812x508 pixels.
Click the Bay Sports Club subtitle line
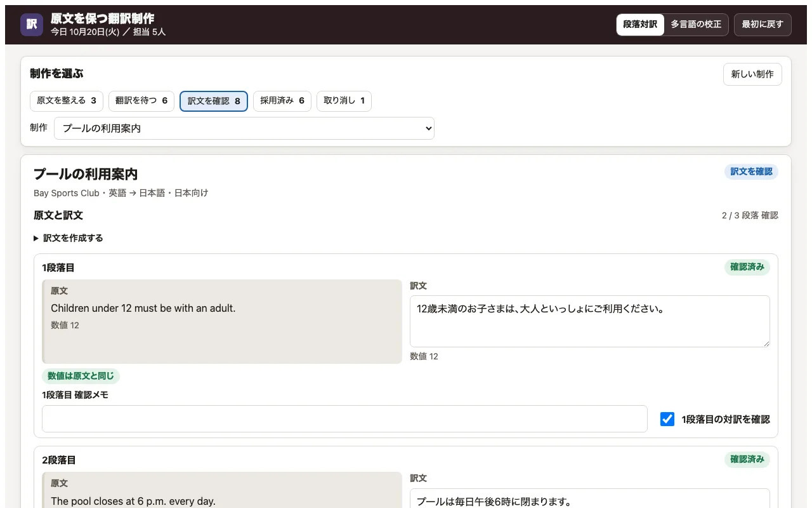(121, 193)
